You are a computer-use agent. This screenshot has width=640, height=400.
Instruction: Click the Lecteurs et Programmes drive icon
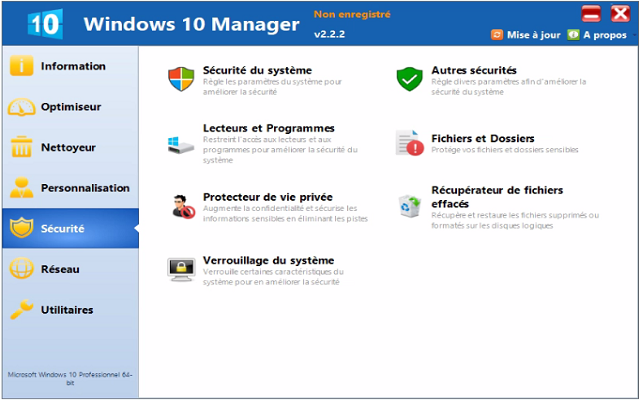[181, 145]
